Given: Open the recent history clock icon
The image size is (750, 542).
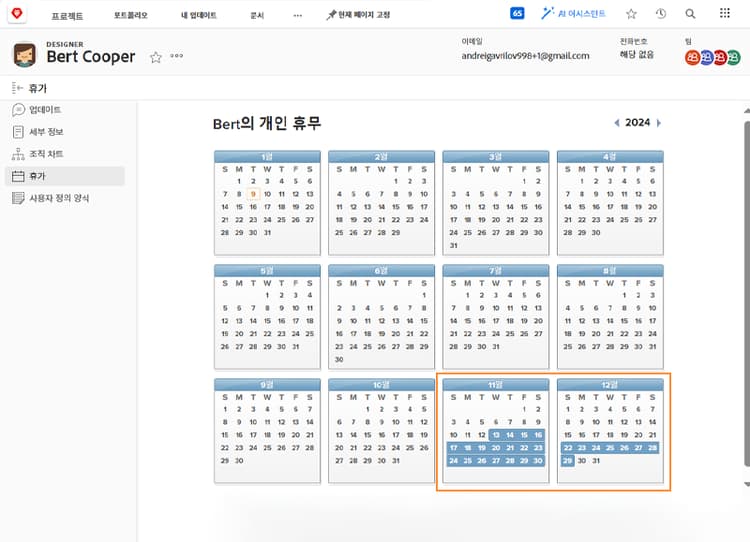Looking at the screenshot, I should click(661, 14).
